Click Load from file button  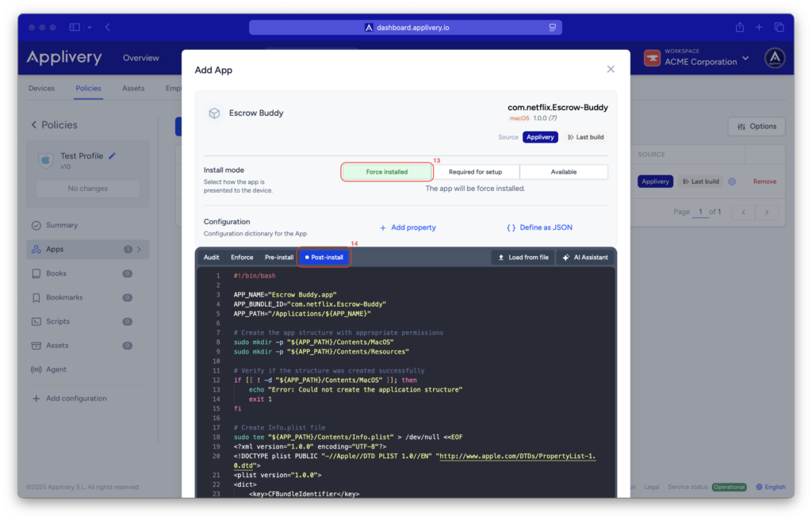(523, 258)
